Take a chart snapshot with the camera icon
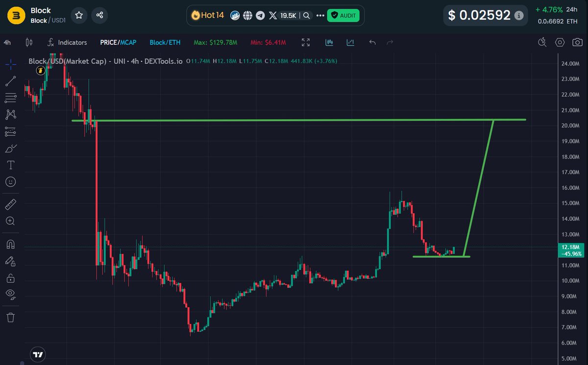The image size is (588, 365). (577, 43)
